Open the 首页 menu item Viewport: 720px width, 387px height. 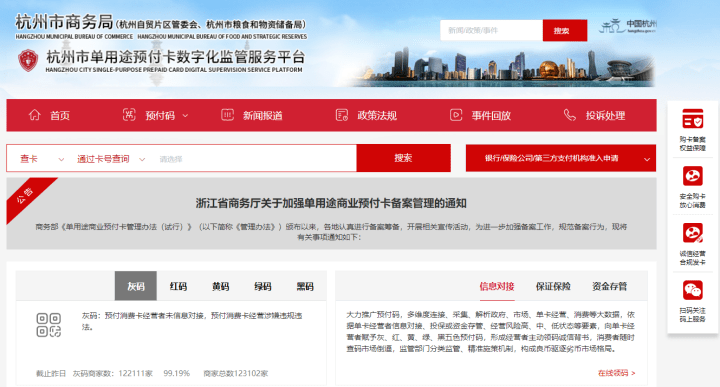[x=60, y=116]
